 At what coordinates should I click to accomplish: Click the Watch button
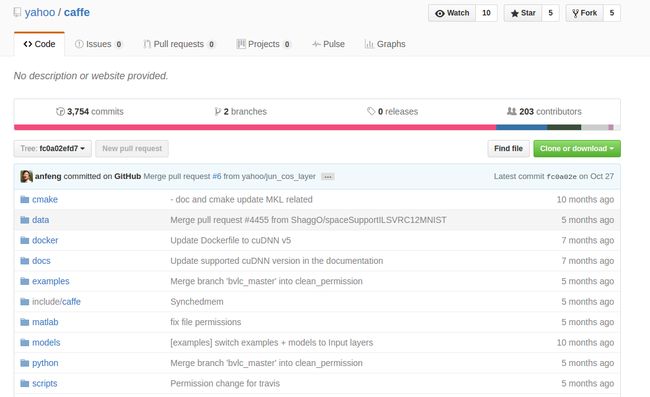tap(452, 13)
